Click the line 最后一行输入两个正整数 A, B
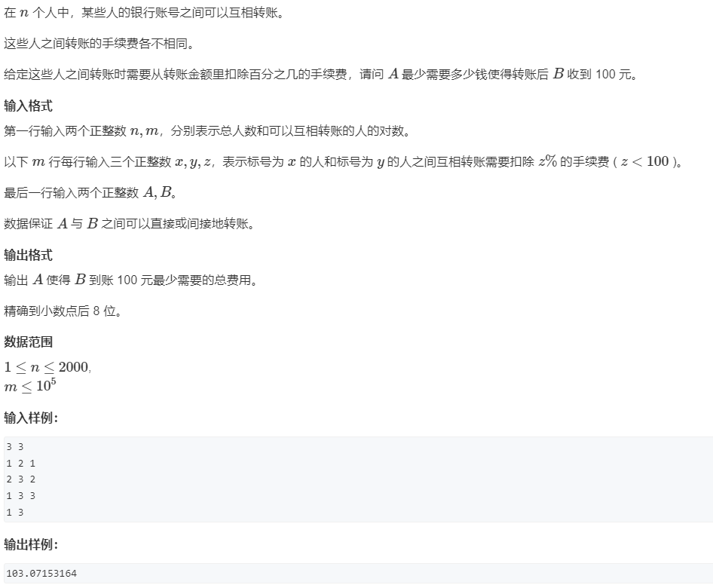 [90, 193]
